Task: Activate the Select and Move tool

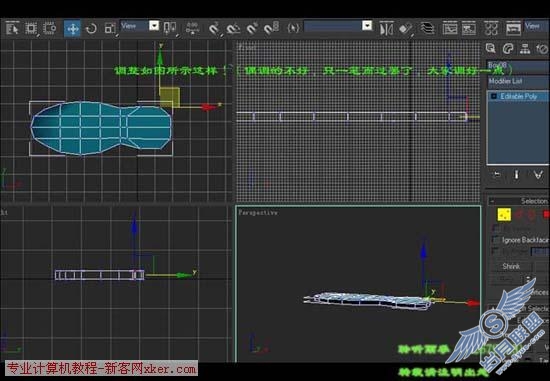Action: pos(72,28)
